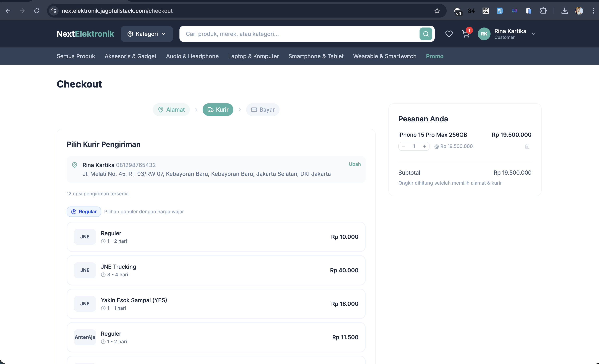Go to the Alamat checkout step
Viewport: 599px width, 364px height.
(171, 110)
